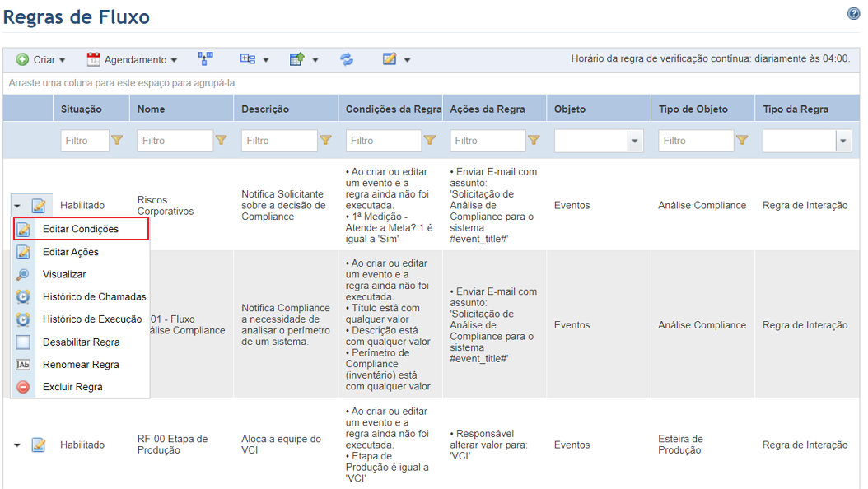Click the Condições da Regra funnel icon
The width and height of the screenshot is (868, 489).
coord(430,141)
